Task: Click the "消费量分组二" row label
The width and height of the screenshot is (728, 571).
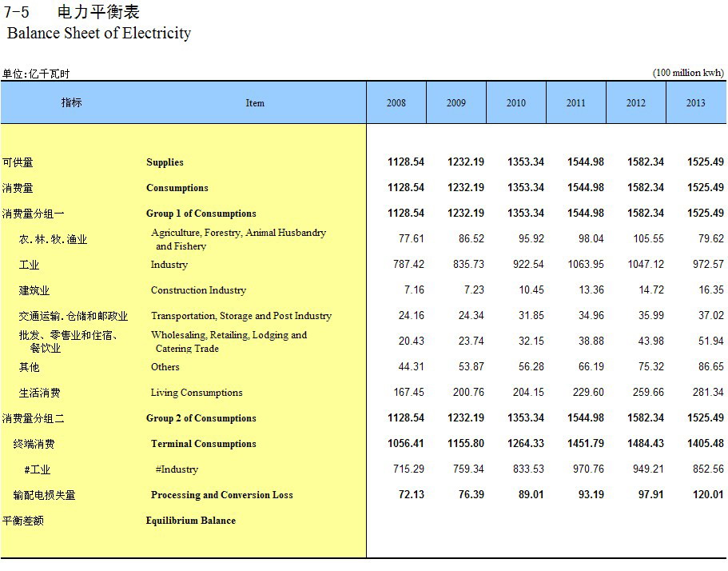Action: click(x=34, y=418)
